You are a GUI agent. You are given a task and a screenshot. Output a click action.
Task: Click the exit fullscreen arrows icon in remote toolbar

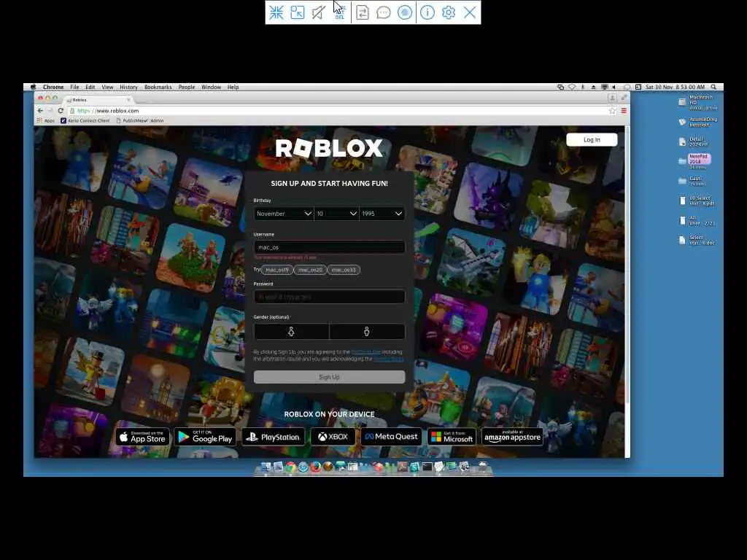point(276,12)
